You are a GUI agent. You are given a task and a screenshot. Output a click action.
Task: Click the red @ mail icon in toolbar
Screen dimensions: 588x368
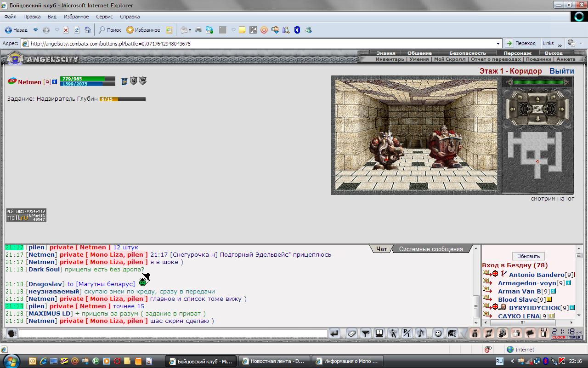pos(264,30)
